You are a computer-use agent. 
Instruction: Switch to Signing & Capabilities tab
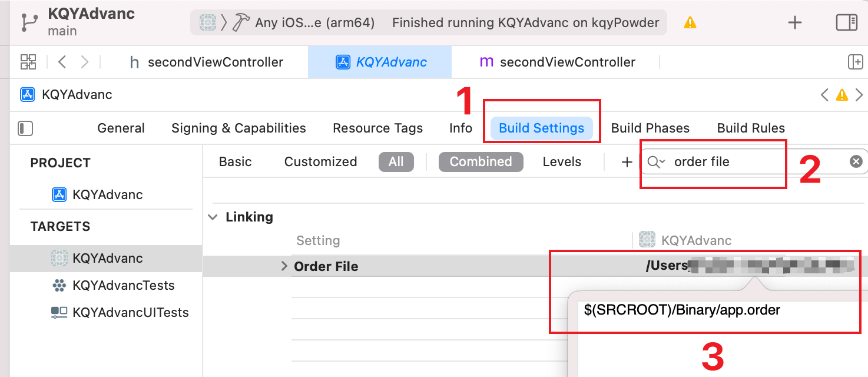tap(238, 128)
